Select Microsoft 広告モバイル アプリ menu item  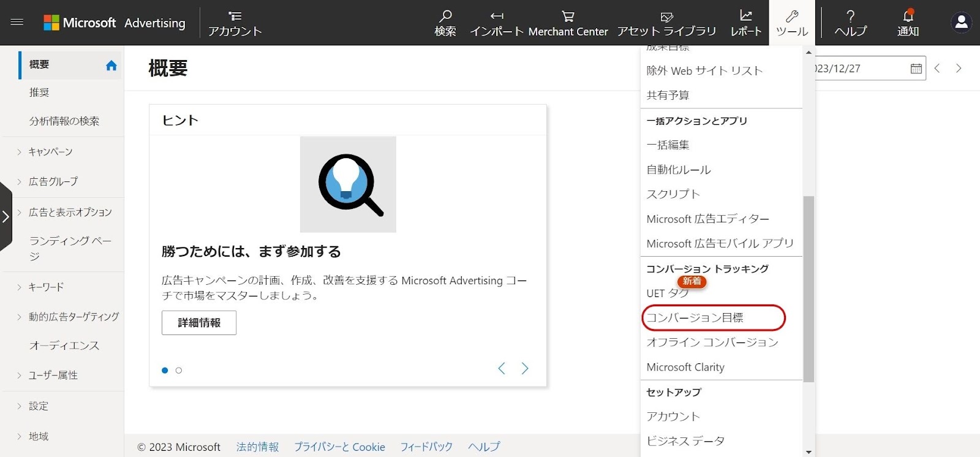[x=720, y=244]
